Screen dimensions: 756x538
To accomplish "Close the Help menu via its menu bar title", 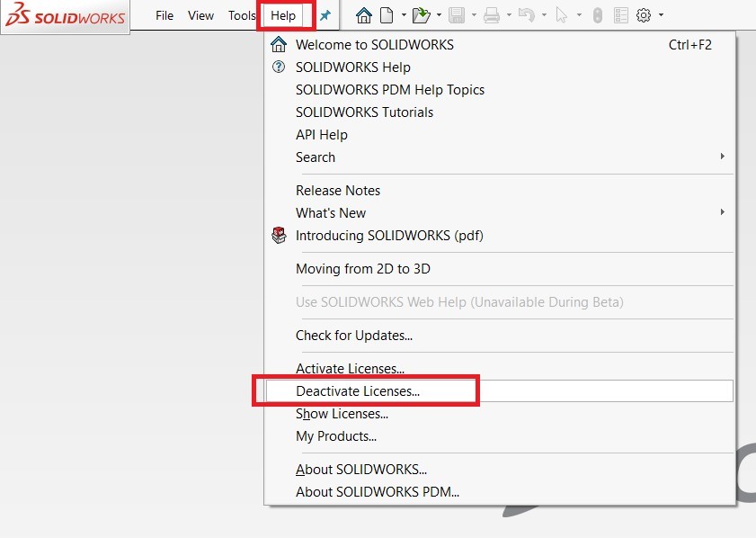I will (283, 16).
